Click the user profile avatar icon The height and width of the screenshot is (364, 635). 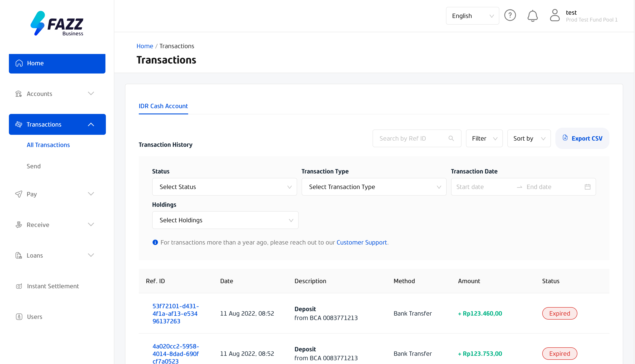pos(554,16)
